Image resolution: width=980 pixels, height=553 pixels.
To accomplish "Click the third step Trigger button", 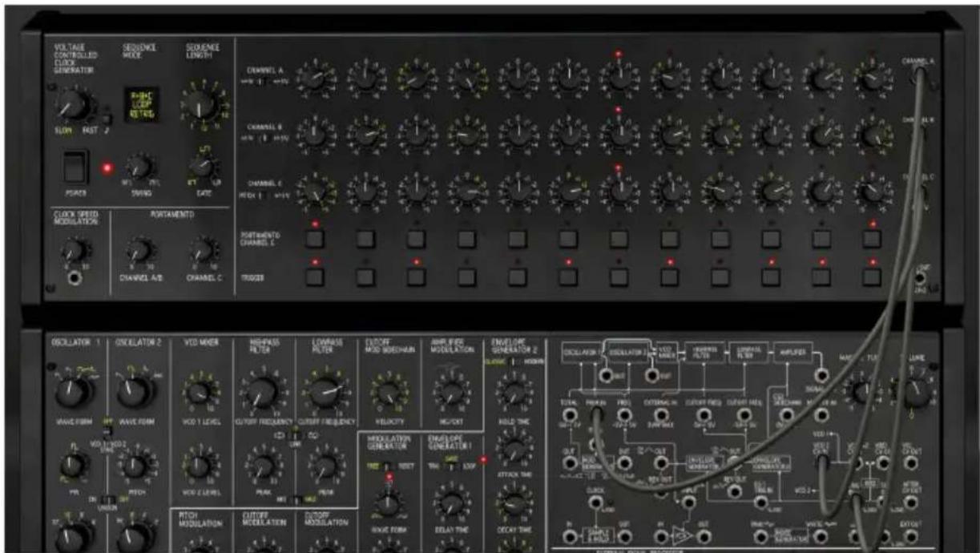I will pos(415,277).
